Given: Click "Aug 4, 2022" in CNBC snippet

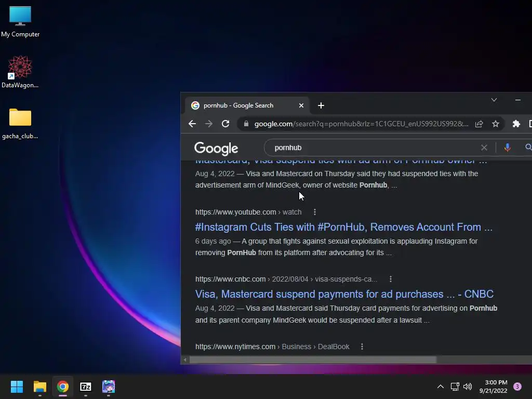Looking at the screenshot, I should click(215, 308).
